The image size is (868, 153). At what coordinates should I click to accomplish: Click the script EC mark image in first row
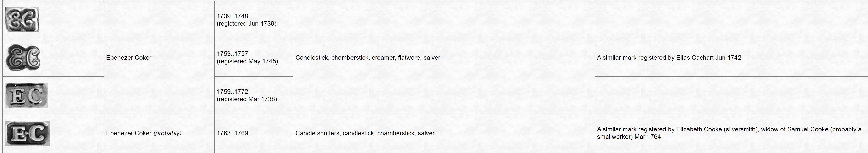(22, 20)
